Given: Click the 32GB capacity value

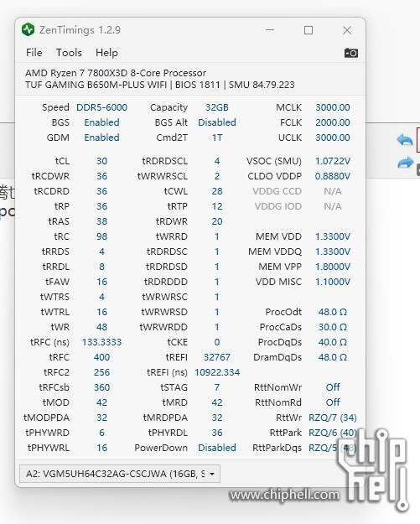Looking at the screenshot, I should point(217,107).
